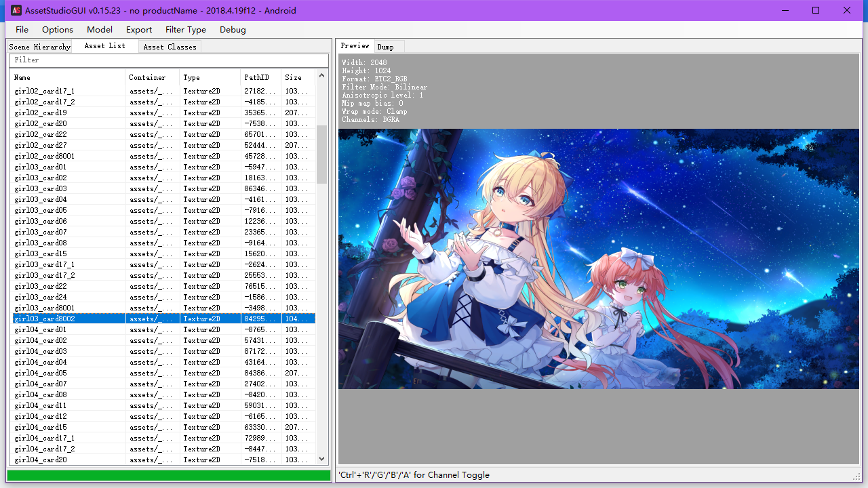This screenshot has height=488, width=868.
Task: Switch to the Asset Classes tab
Action: click(x=170, y=47)
